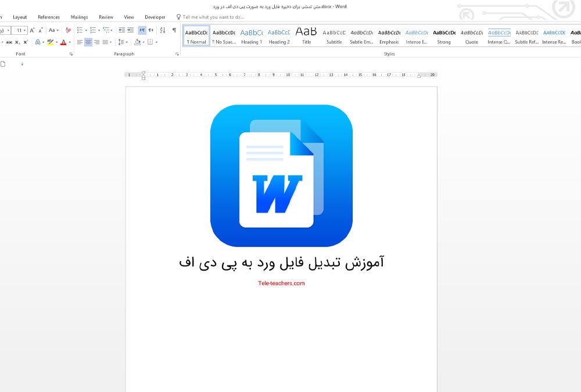Apply the Quote style
Viewport: 581px width, 392px height.
pyautogui.click(x=472, y=36)
